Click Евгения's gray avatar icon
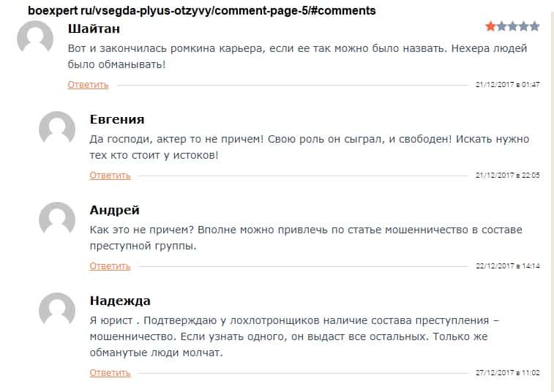This screenshot has height=392, width=554. point(57,129)
